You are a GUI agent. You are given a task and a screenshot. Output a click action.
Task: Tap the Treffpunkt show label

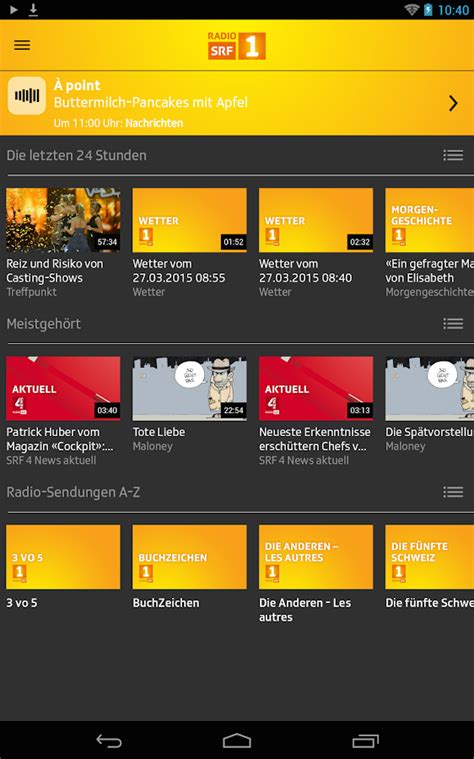pos(31,292)
